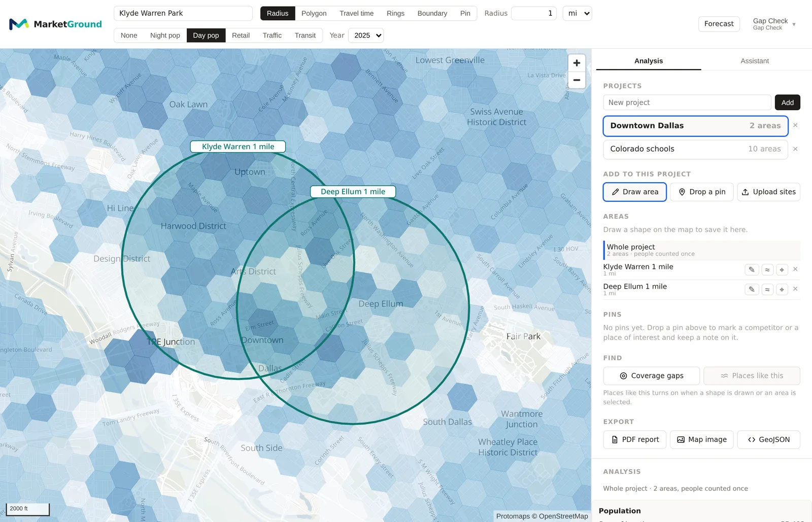
Task: Delete the Downtown Dallas project
Action: click(795, 125)
